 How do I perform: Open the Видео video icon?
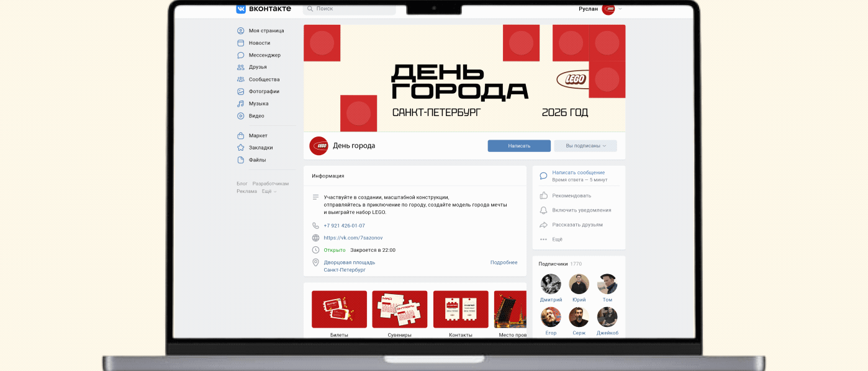[241, 116]
